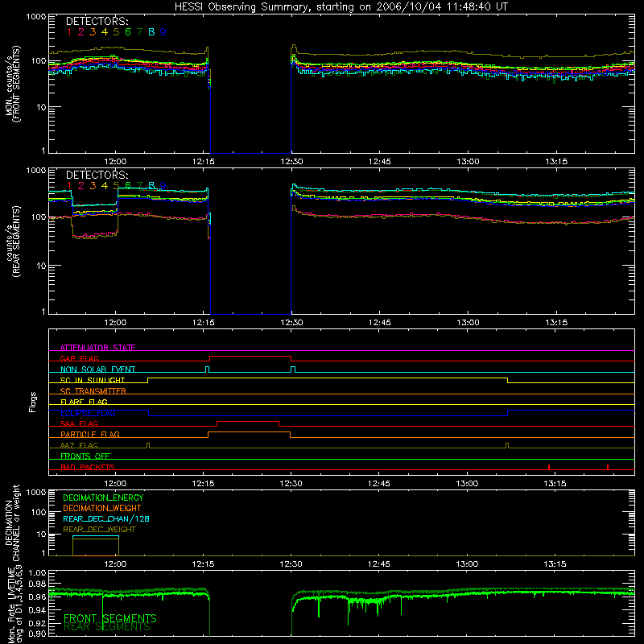Select the FRONTS_OFF flag label

click(85, 456)
